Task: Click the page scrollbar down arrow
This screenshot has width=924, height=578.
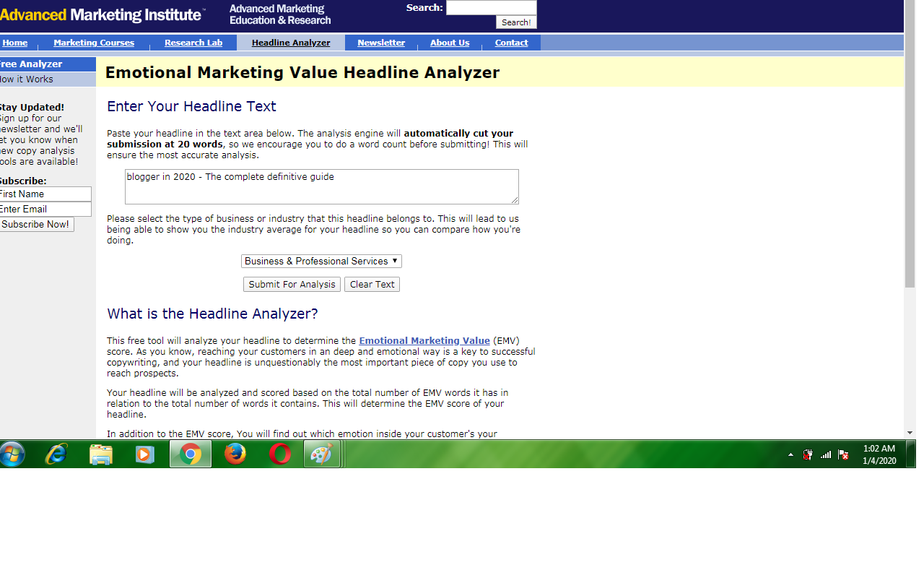Action: [910, 433]
